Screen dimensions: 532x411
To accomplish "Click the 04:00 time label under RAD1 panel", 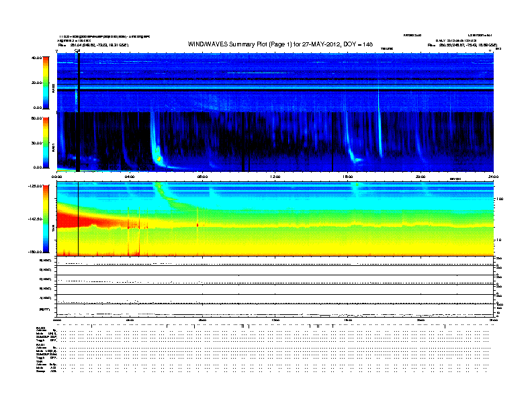I will click(130, 177).
